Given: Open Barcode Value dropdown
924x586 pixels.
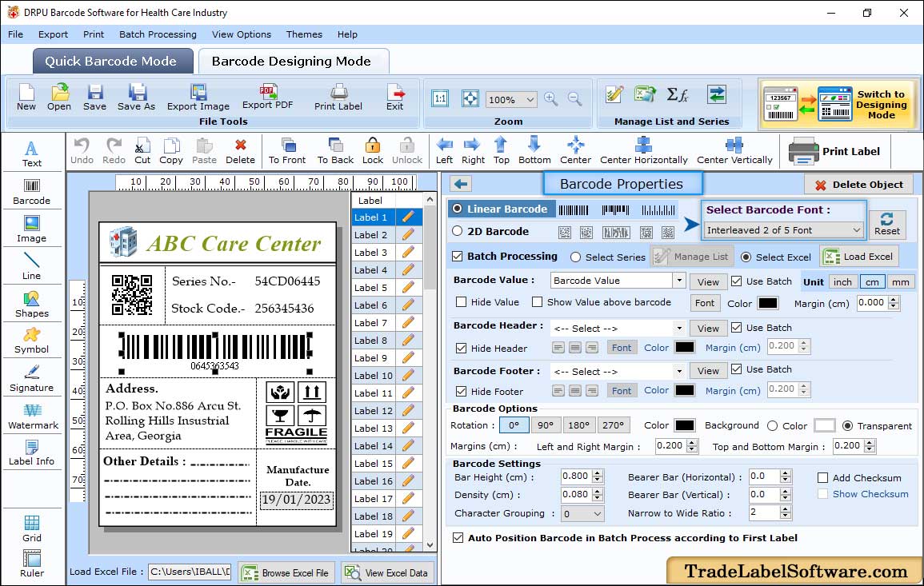Looking at the screenshot, I should click(x=679, y=281).
